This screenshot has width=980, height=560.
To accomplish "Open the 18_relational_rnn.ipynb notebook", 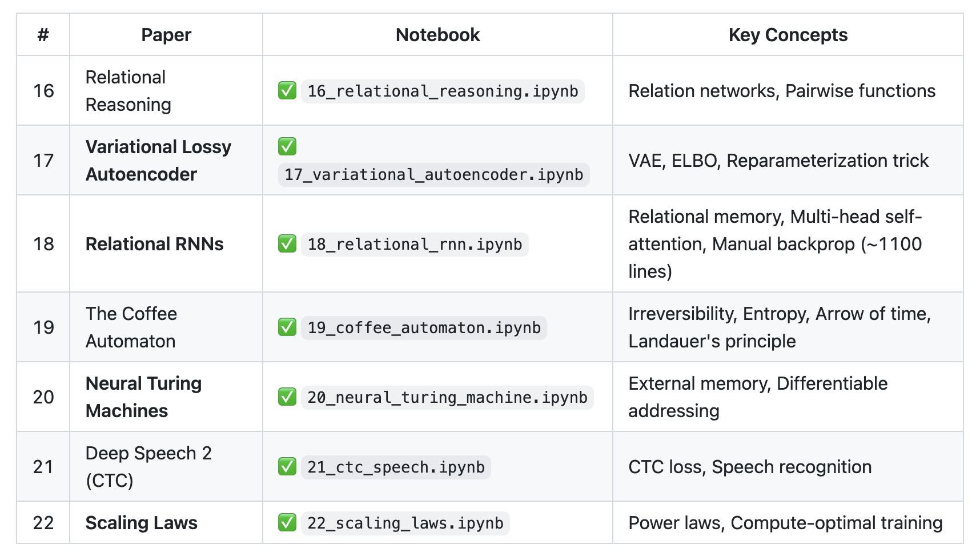I will click(415, 245).
